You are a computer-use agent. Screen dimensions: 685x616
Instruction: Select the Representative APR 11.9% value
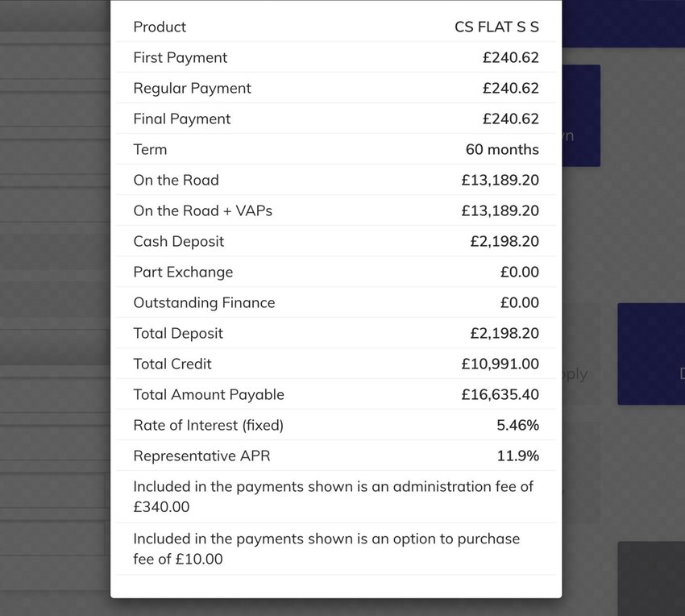point(517,456)
